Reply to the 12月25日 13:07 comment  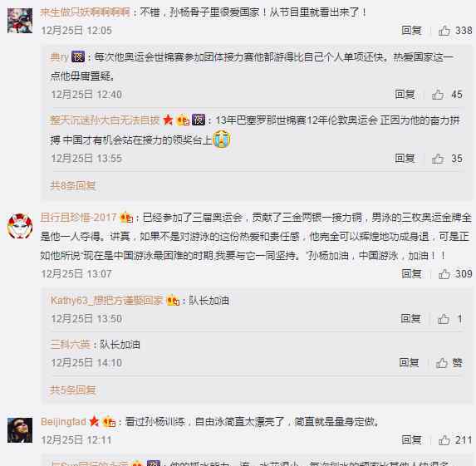(411, 274)
